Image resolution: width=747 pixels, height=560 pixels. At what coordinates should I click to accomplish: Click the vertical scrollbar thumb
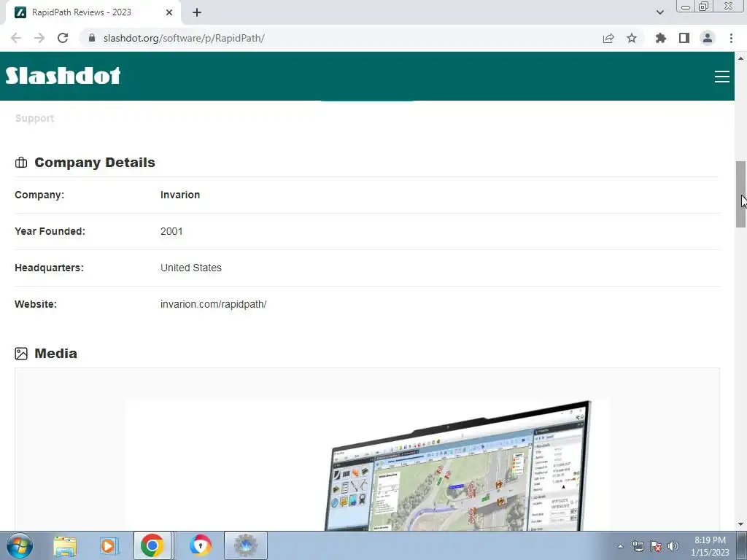[x=741, y=194]
